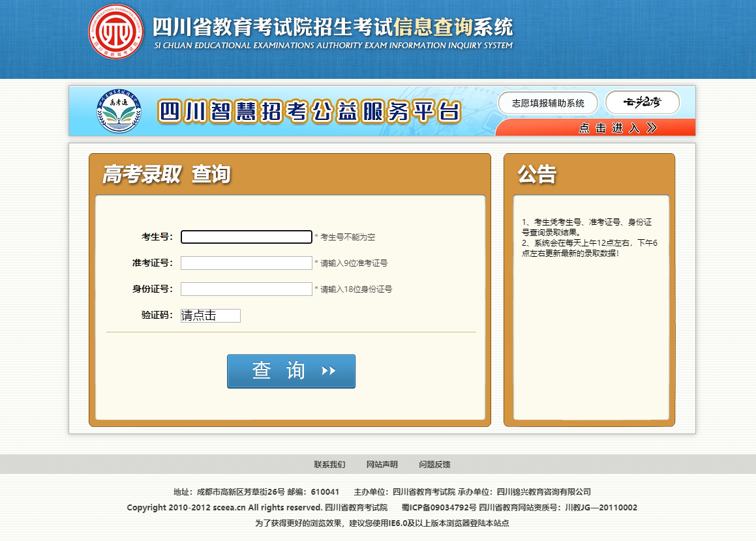Click the red Sichuan Examination Authority logo

(x=115, y=31)
